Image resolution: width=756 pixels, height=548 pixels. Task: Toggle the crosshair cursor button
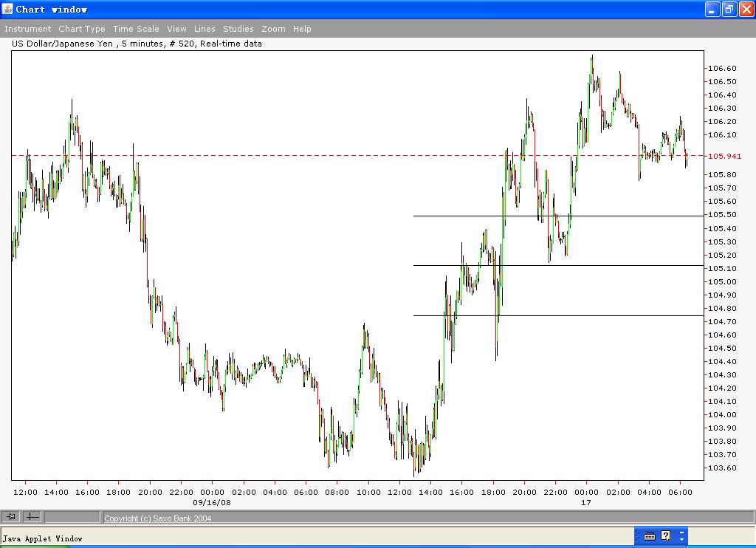pyautogui.click(x=32, y=517)
